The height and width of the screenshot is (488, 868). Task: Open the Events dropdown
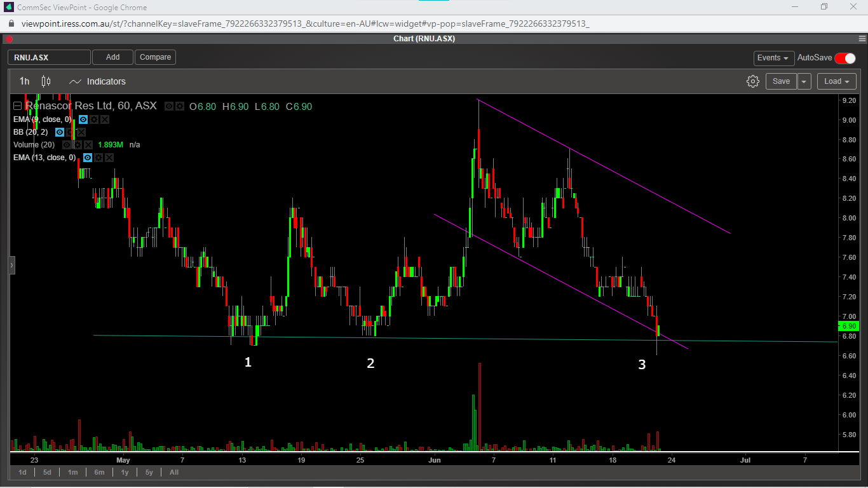pyautogui.click(x=774, y=58)
